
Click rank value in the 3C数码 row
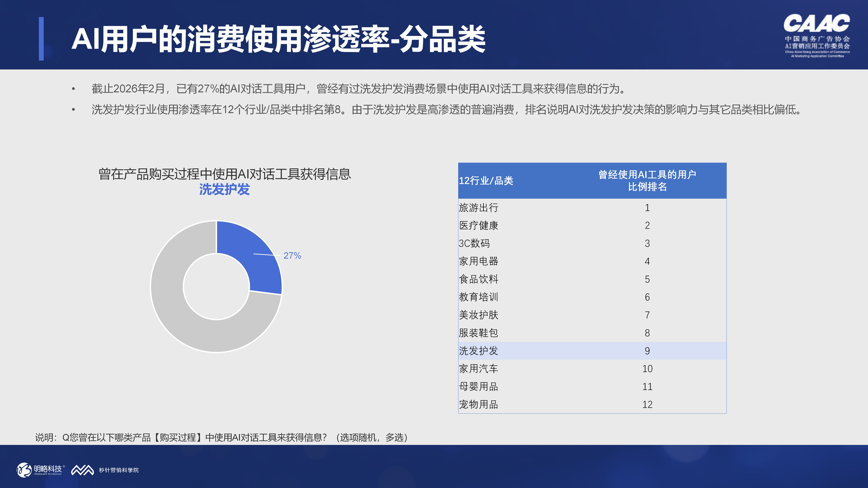(647, 244)
